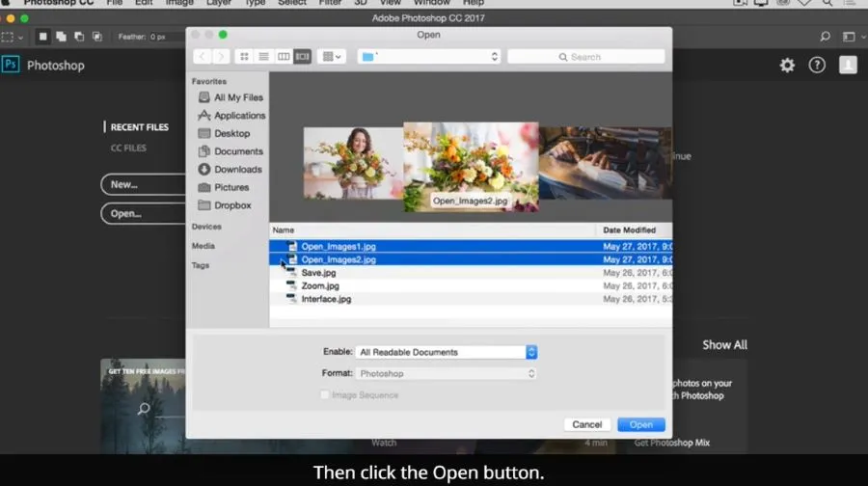Open the Format Photoshop dropdown

[x=447, y=373]
